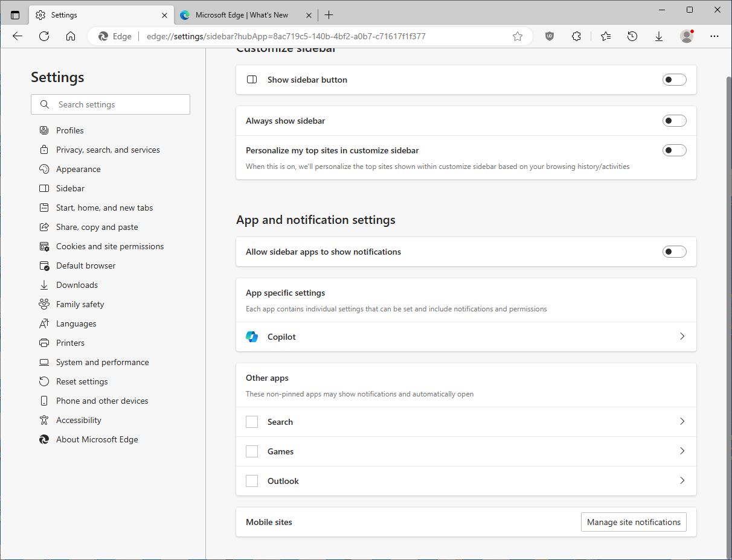
Task: Open the profile avatar icon
Action: (x=687, y=36)
